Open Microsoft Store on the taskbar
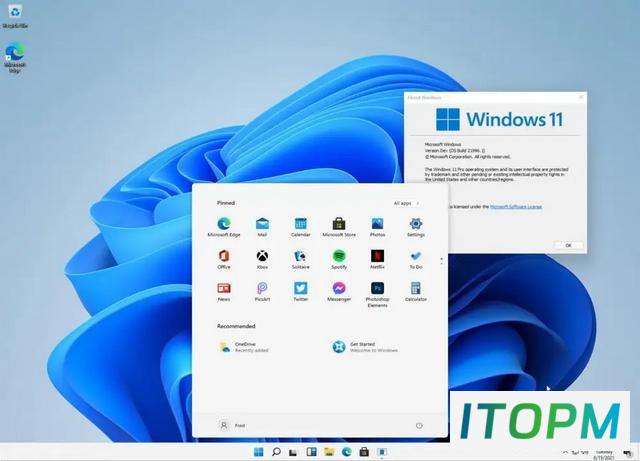Image resolution: width=640 pixels, height=461 pixels. coord(364,452)
